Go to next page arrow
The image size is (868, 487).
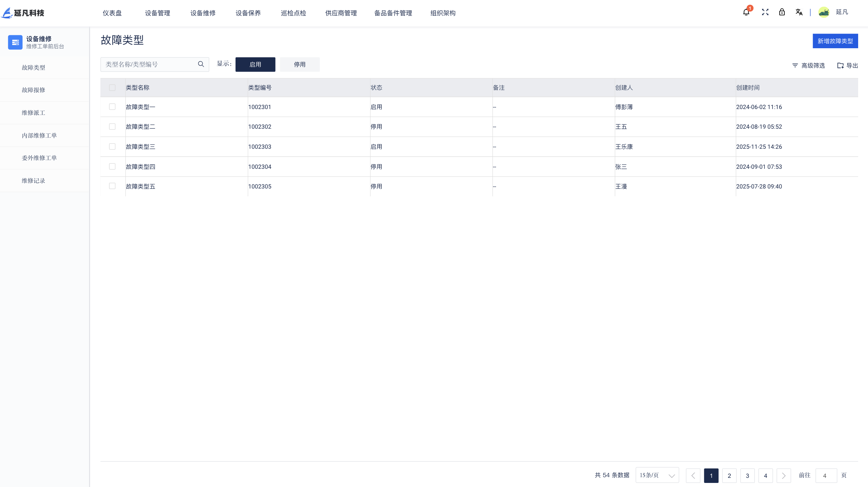pos(783,475)
